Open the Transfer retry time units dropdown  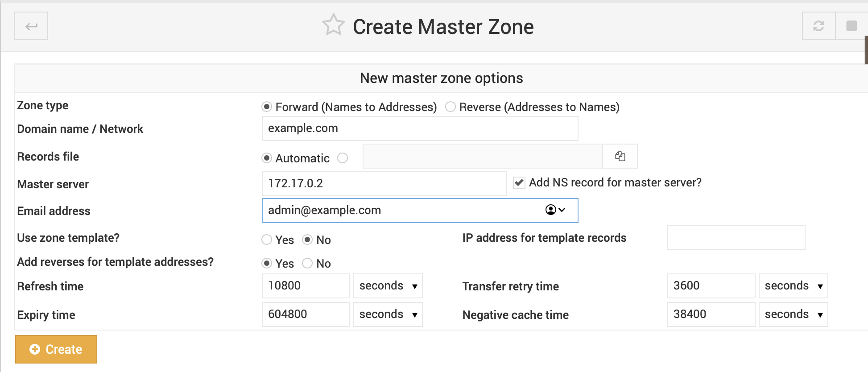coord(793,286)
